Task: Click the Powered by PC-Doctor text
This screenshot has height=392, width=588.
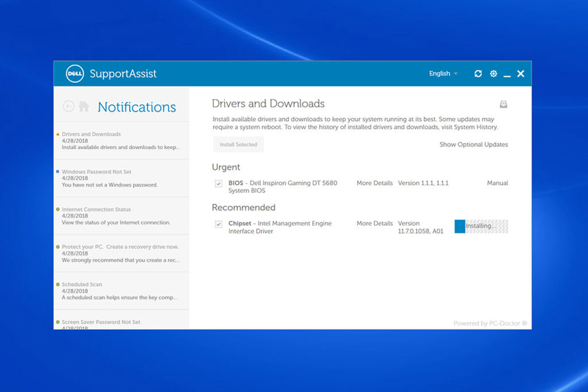Action: click(490, 323)
